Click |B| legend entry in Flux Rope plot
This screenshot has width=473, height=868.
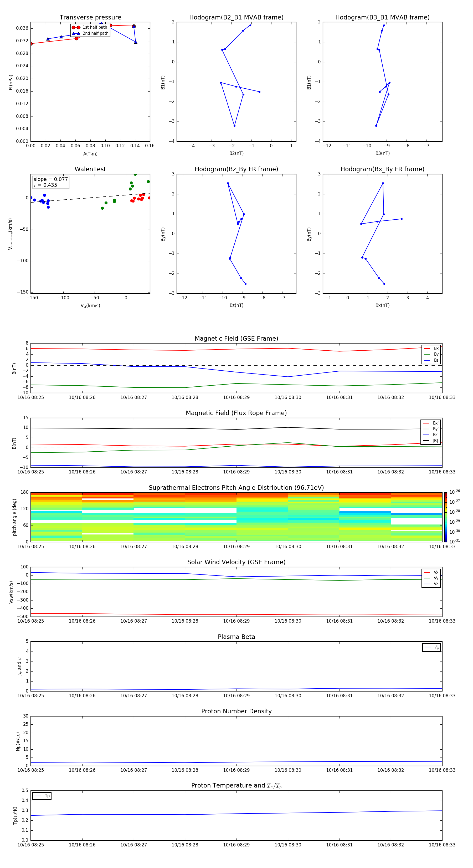pyautogui.click(x=431, y=441)
